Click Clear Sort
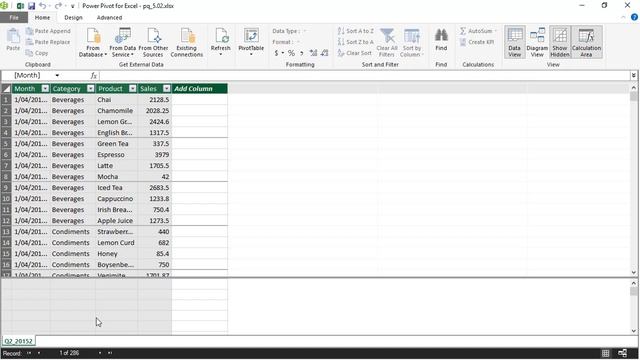Screen dimensions: 640x360 point(354,53)
